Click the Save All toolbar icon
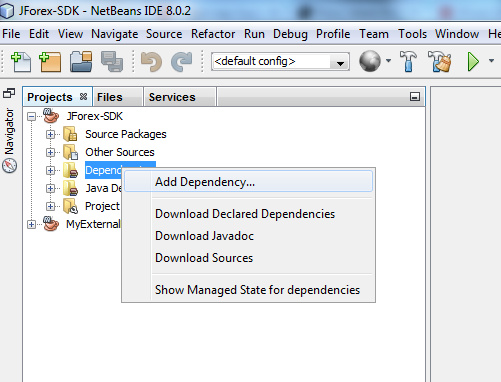Screen dimensions: 501x382 [x=112, y=61]
